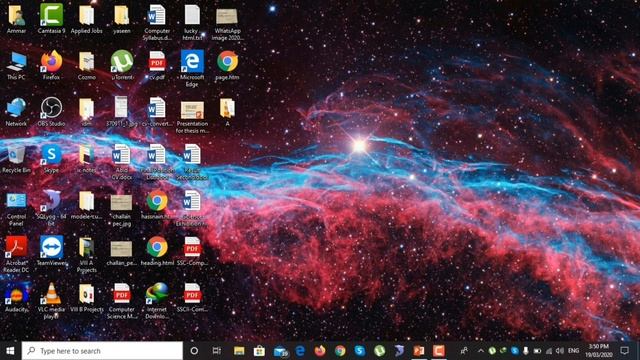The image size is (640, 360).
Task: Select the lucky html.txt file
Action: click(x=192, y=22)
